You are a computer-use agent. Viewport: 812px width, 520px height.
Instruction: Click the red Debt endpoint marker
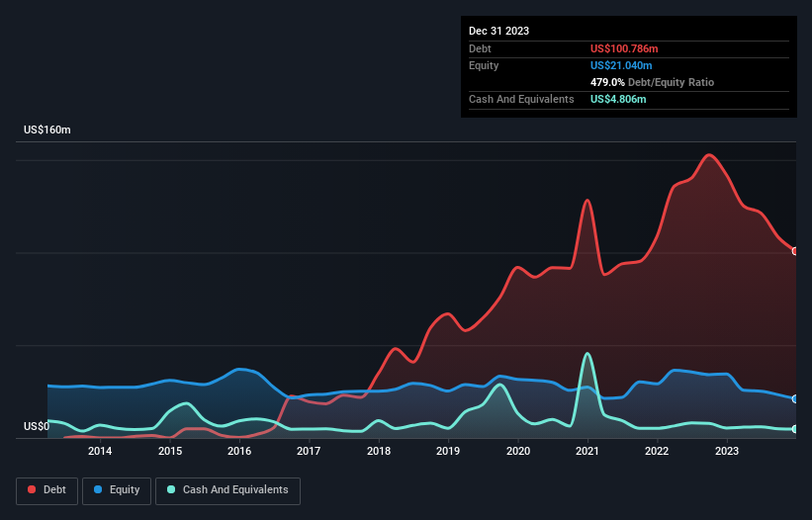[x=795, y=251]
